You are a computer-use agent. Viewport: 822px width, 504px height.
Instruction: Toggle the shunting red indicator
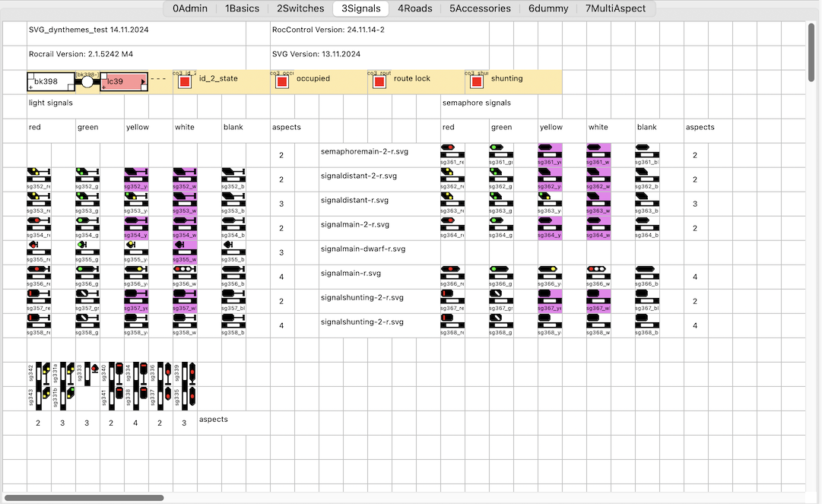coord(477,82)
